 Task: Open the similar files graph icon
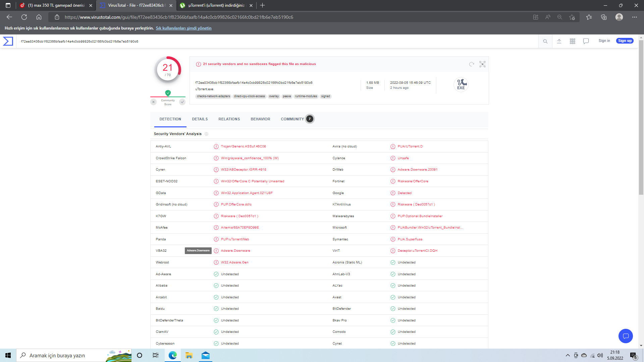coord(482,64)
